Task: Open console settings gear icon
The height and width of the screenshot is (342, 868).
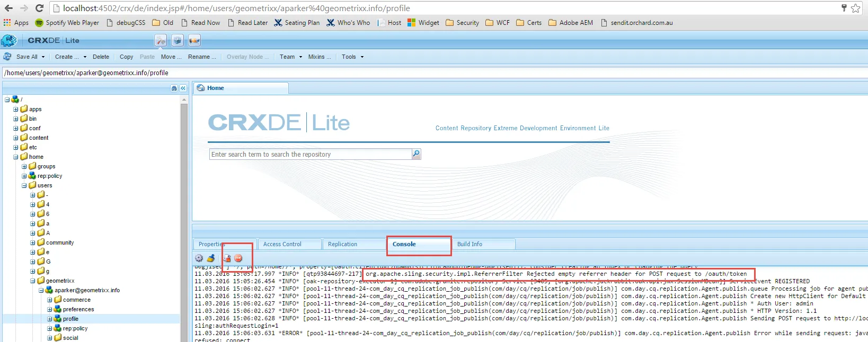Action: (199, 258)
